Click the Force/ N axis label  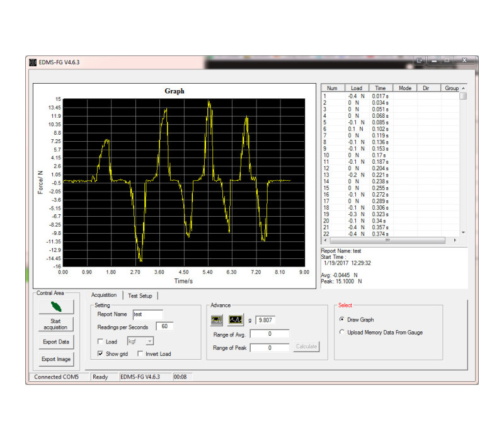pyautogui.click(x=40, y=182)
